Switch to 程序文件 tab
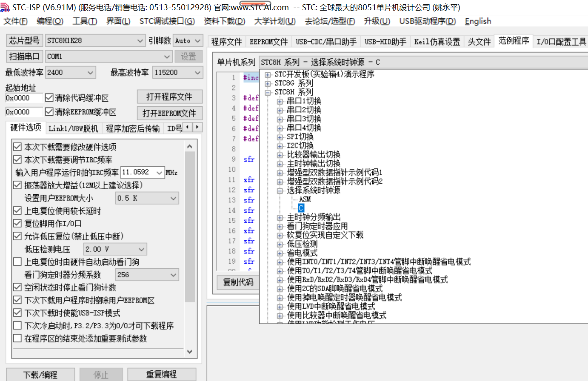 click(x=226, y=42)
